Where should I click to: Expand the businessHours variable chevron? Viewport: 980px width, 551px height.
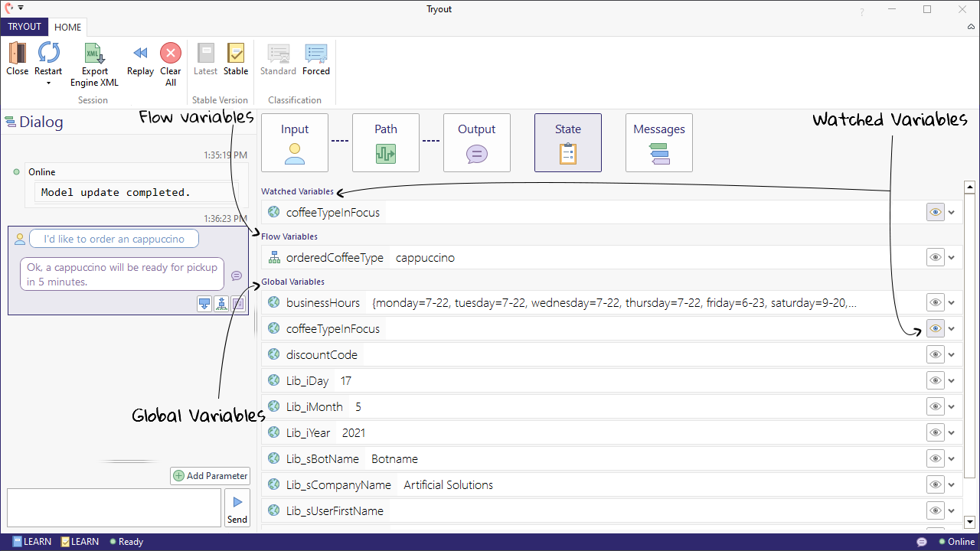pyautogui.click(x=952, y=303)
